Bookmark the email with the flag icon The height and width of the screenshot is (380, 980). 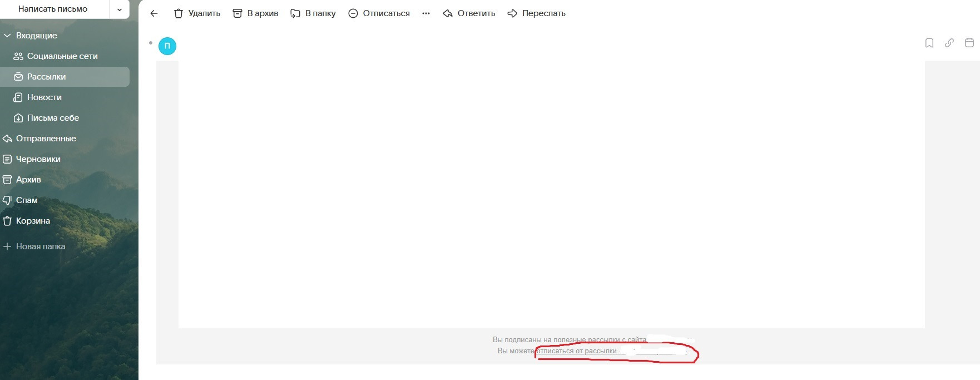tap(929, 43)
